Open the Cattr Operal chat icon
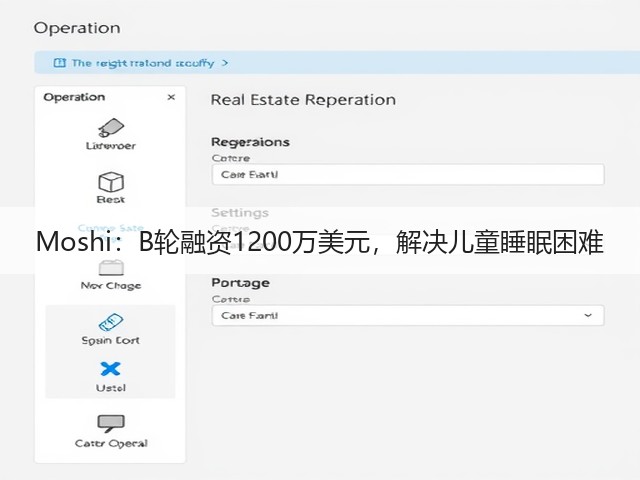Screen dimensions: 640x480 [x=111, y=423]
